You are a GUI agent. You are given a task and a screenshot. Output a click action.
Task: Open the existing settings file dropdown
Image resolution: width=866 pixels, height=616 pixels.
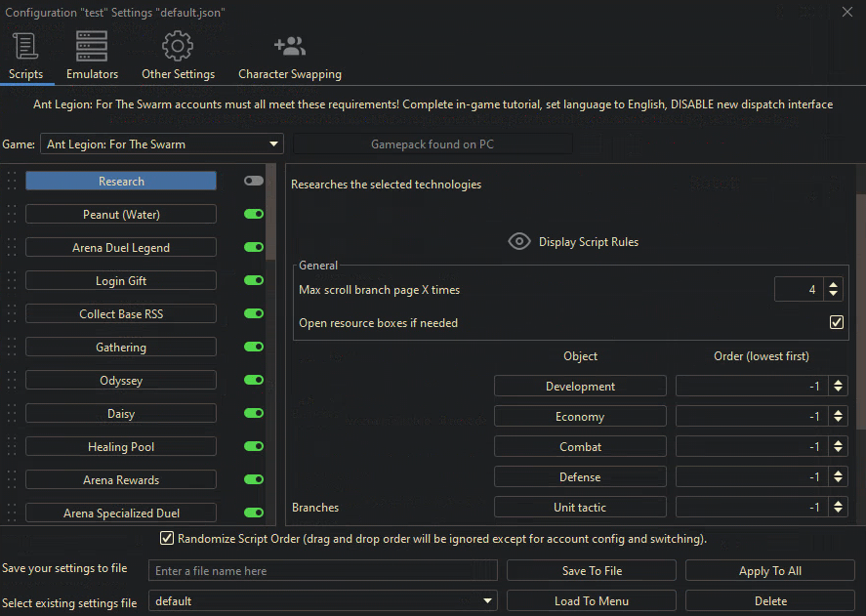[x=488, y=601]
